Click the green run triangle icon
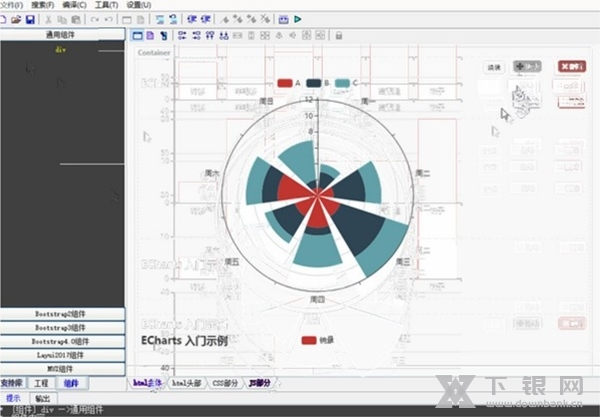Image resolution: width=600 pixels, height=417 pixels. 298,19
